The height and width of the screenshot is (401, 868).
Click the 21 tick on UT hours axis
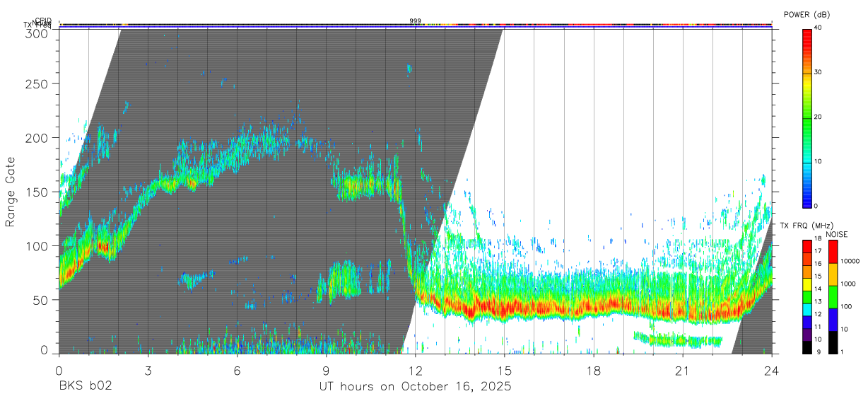(x=682, y=370)
